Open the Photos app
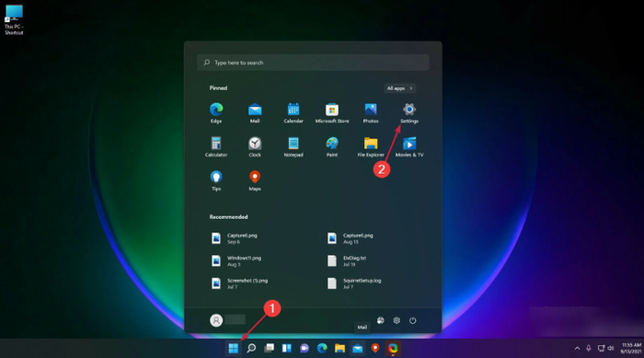 pos(371,113)
